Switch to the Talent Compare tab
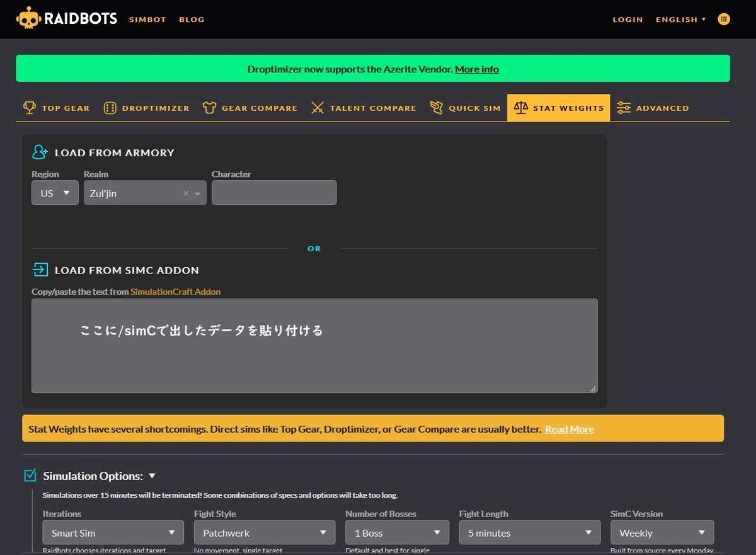756x555 pixels. coord(364,108)
